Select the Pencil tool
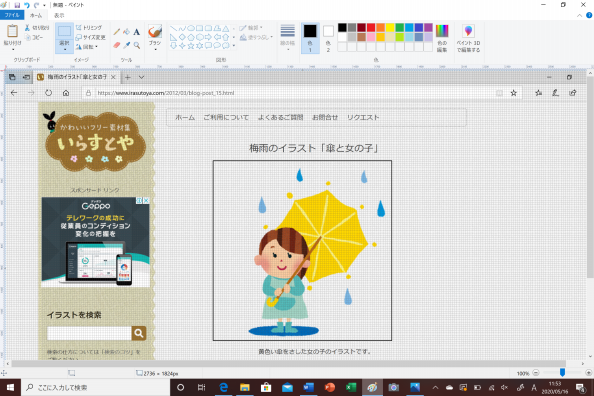The width and height of the screenshot is (594, 396). [x=117, y=32]
